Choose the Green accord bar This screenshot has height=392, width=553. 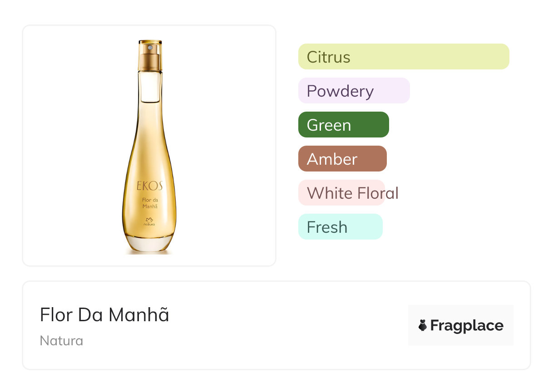343,125
